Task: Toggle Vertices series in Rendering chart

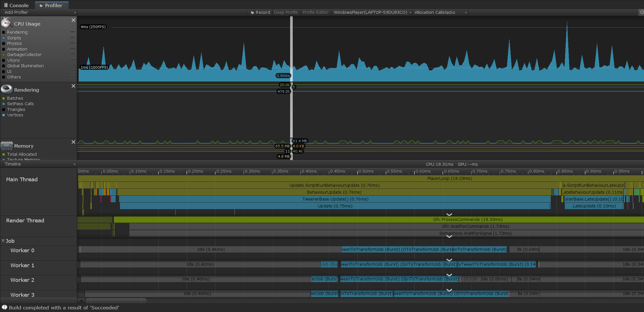Action: (x=3, y=115)
